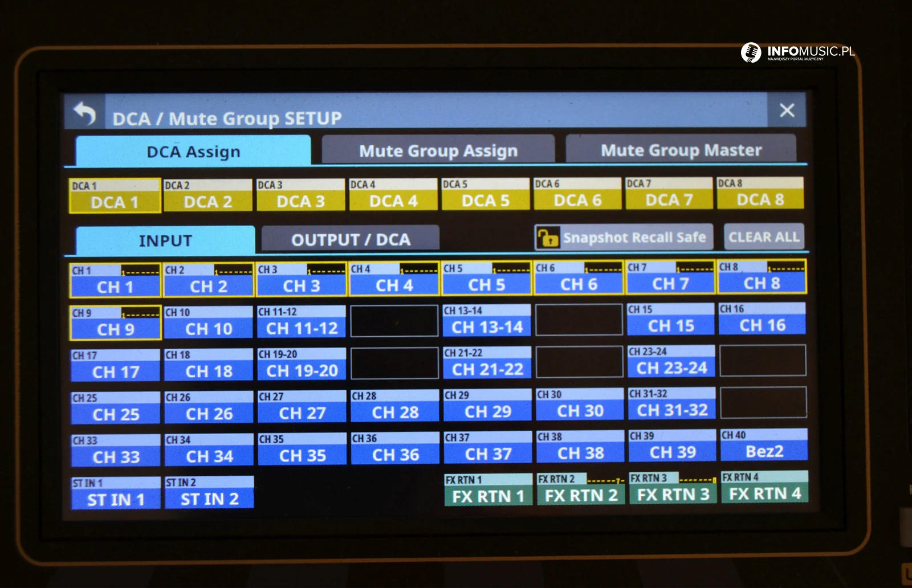The width and height of the screenshot is (912, 588).
Task: Close the DCA / Mute Group SETUP screen
Action: (x=787, y=110)
